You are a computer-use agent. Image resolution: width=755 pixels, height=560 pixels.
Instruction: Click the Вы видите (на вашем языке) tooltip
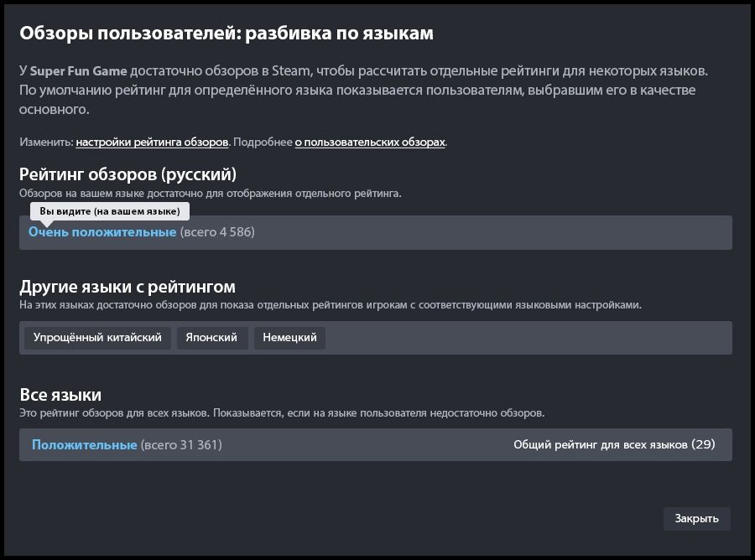click(110, 211)
